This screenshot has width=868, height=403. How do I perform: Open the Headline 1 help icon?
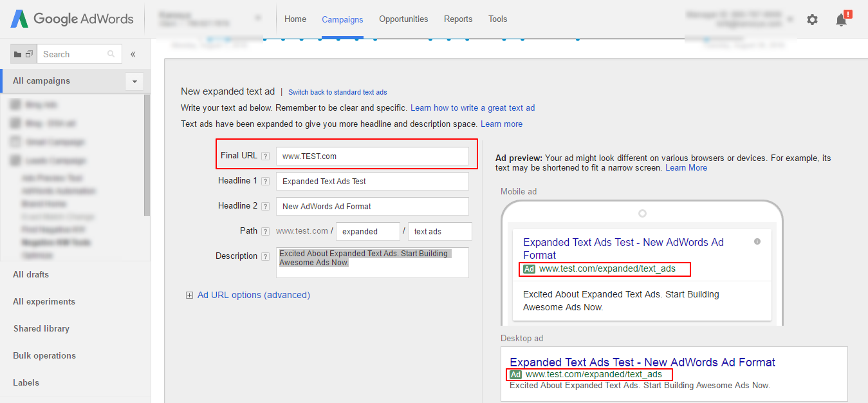click(265, 181)
